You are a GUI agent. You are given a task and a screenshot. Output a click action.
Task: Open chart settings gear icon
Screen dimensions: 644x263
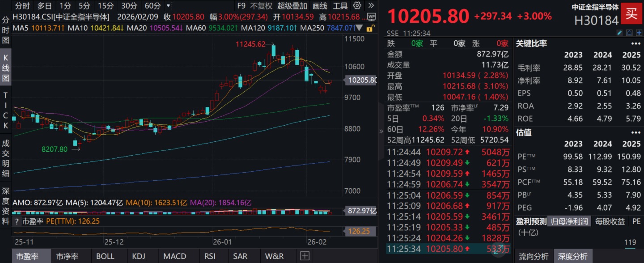357,6
